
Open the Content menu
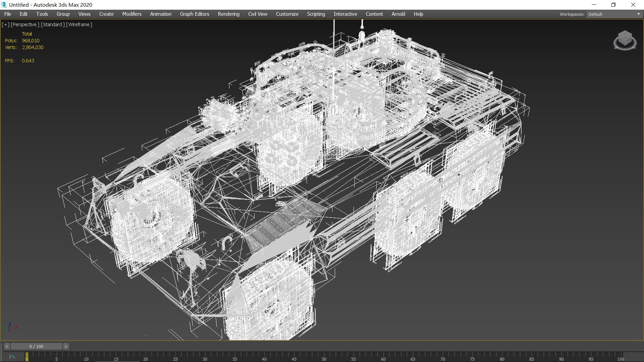coord(374,14)
